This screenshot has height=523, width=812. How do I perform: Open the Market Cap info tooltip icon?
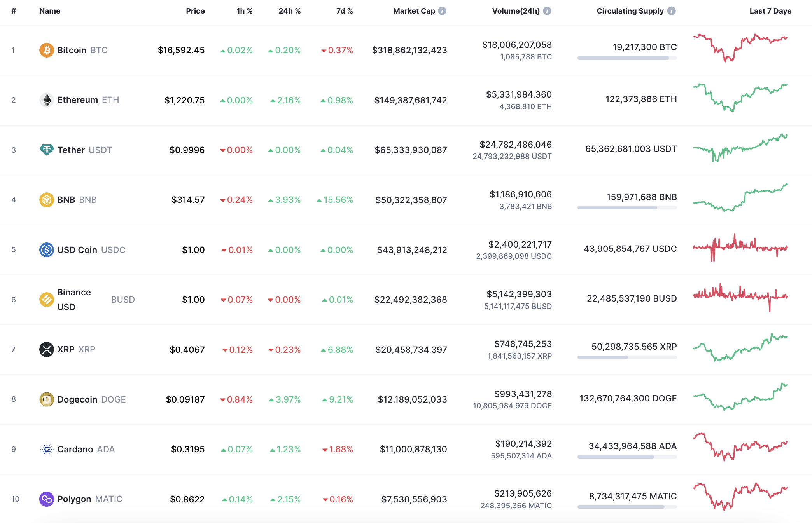pyautogui.click(x=441, y=11)
